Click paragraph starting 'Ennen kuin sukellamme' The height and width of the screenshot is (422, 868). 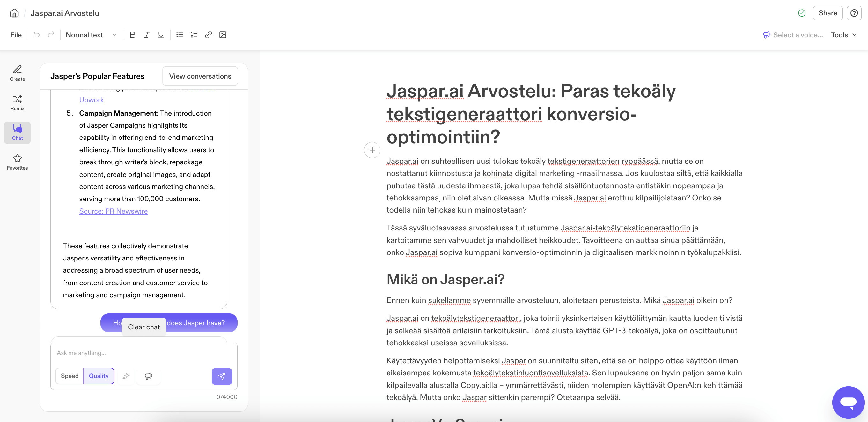coord(559,300)
